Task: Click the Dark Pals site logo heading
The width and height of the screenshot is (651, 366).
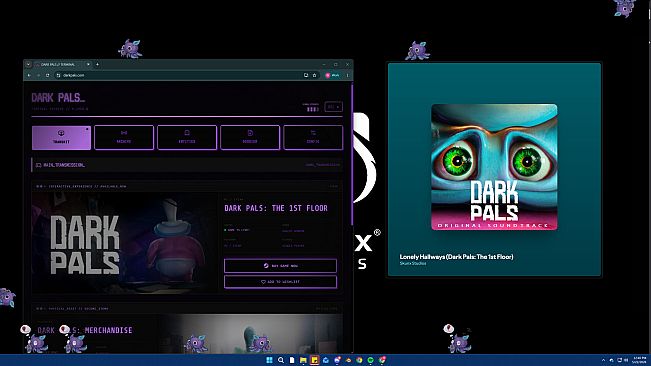Action: [x=58, y=98]
